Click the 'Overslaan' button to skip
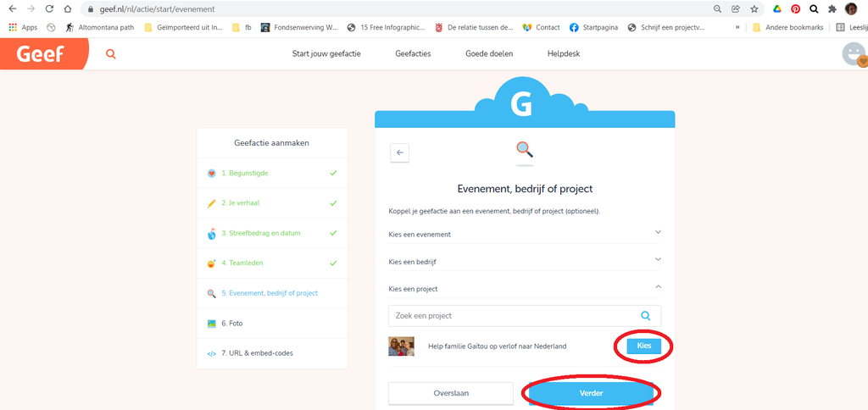Screen dimensions: 868x410 click(x=451, y=393)
